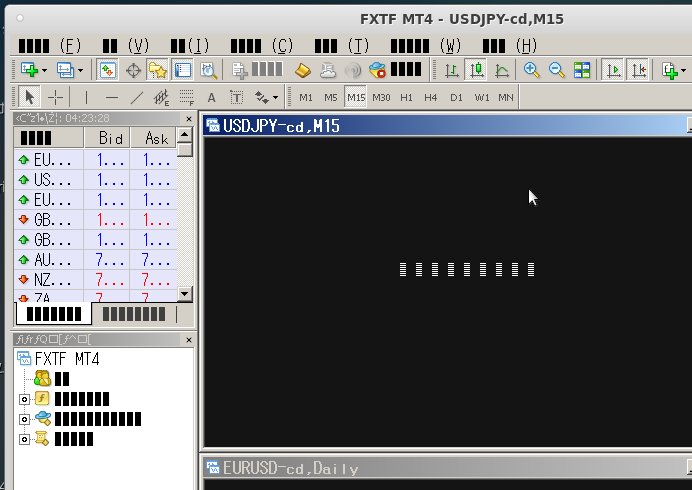Open the (W) menu
The width and height of the screenshot is (692, 490).
pyautogui.click(x=426, y=45)
